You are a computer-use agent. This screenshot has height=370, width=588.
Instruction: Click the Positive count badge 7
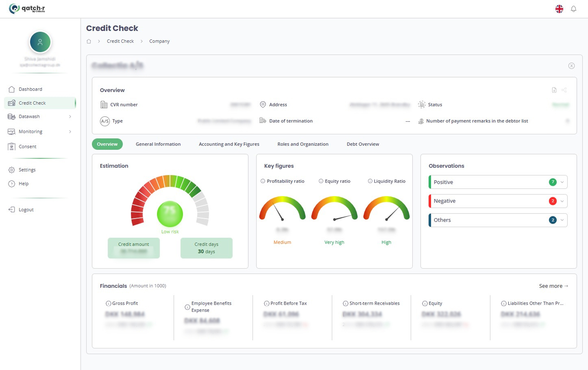[553, 182]
